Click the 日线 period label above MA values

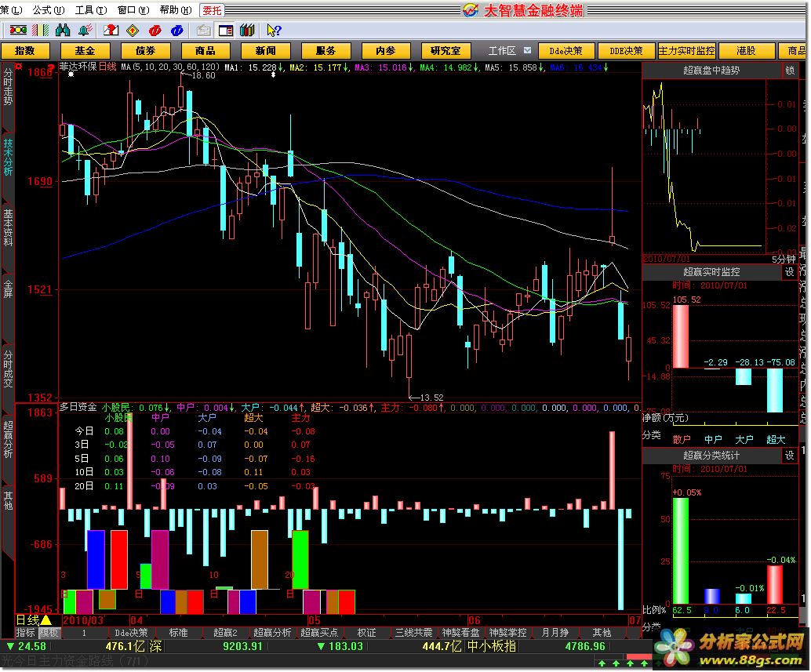coord(107,67)
